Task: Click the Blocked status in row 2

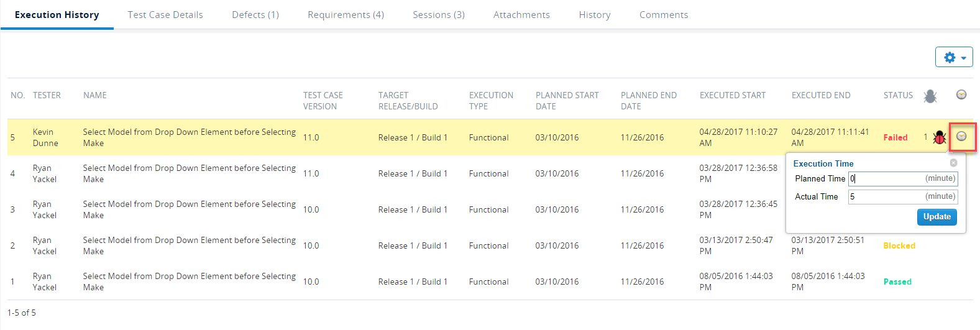Action: coord(899,245)
